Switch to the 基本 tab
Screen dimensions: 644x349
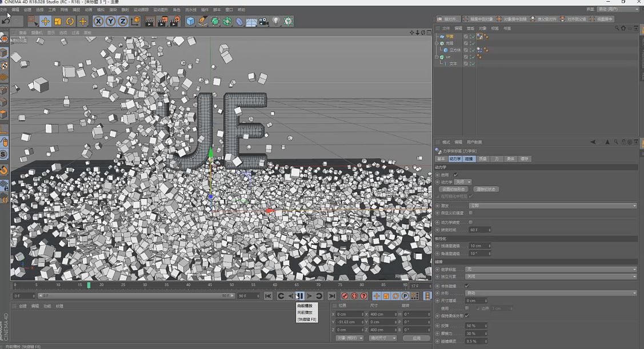click(x=441, y=159)
